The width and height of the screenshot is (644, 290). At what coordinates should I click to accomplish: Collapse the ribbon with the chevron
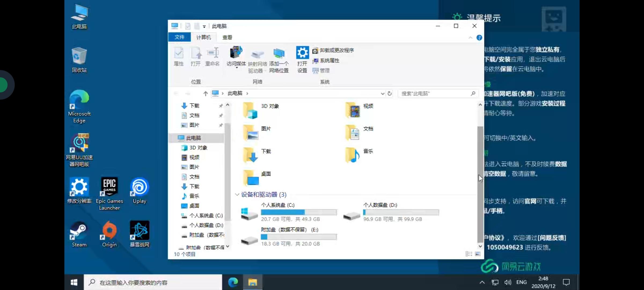point(470,38)
